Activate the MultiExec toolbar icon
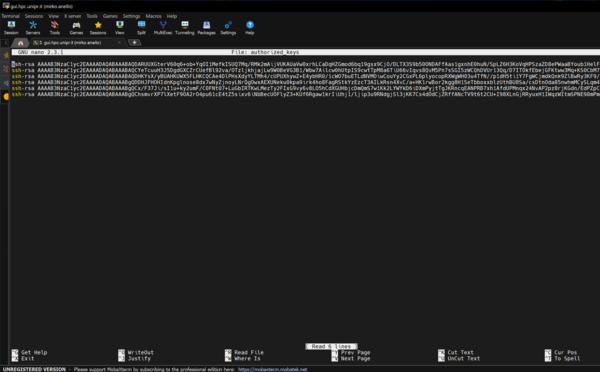The image size is (600, 372). click(x=163, y=28)
